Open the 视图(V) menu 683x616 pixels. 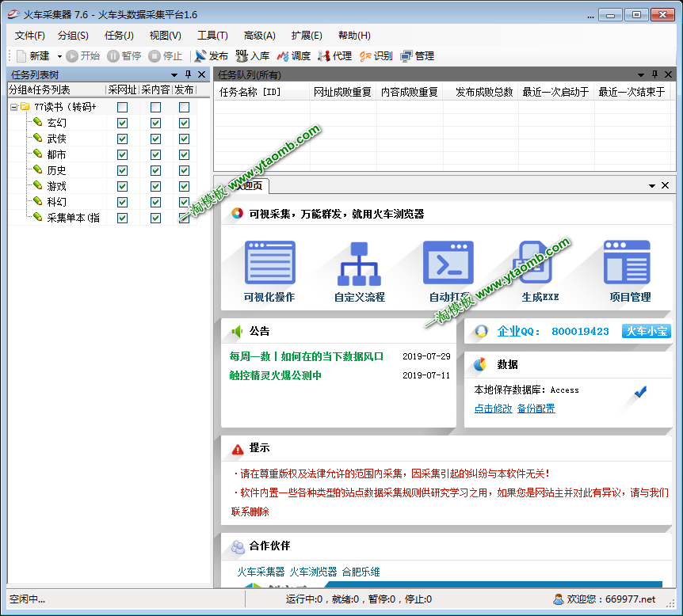tap(165, 36)
